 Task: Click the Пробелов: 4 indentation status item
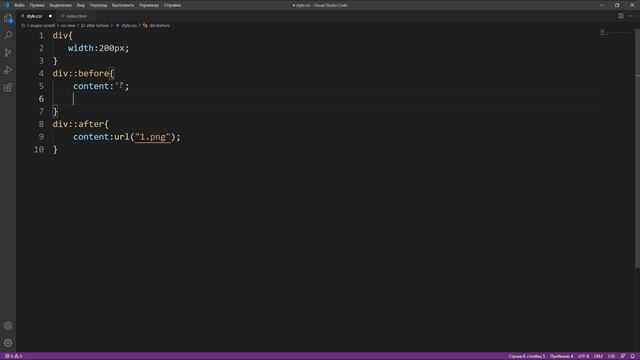coord(561,356)
